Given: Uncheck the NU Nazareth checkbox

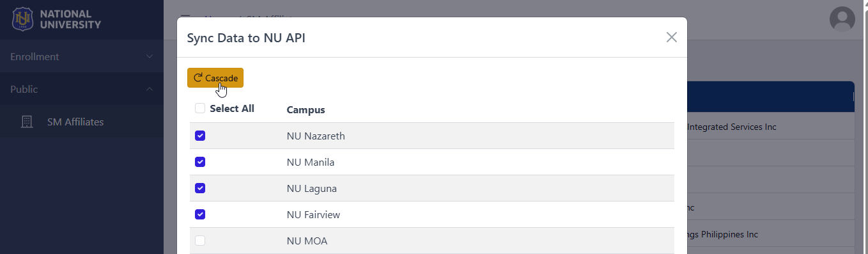Looking at the screenshot, I should pyautogui.click(x=200, y=136).
